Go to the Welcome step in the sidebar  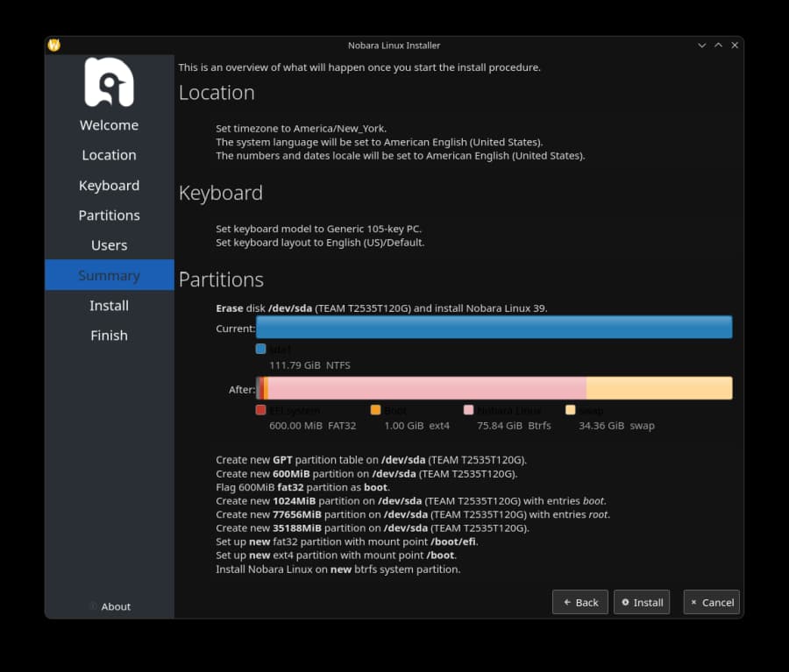110,124
